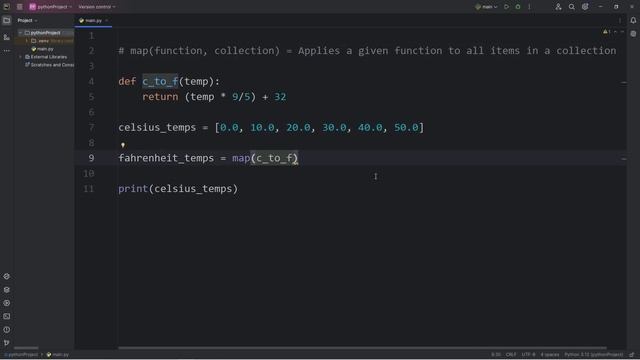Click line number 4 in gutter

click(91, 81)
